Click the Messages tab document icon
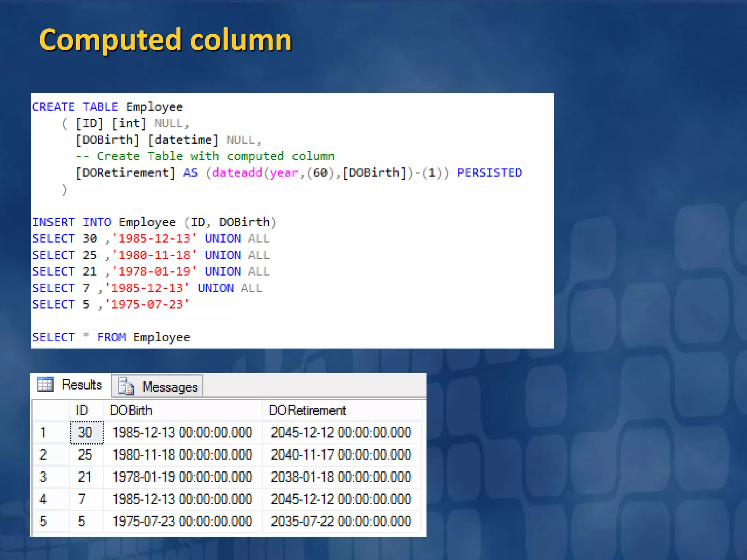 [x=126, y=386]
